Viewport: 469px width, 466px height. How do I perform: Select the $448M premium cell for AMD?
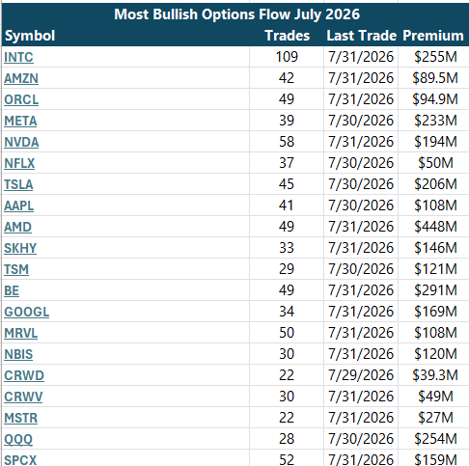(x=435, y=227)
